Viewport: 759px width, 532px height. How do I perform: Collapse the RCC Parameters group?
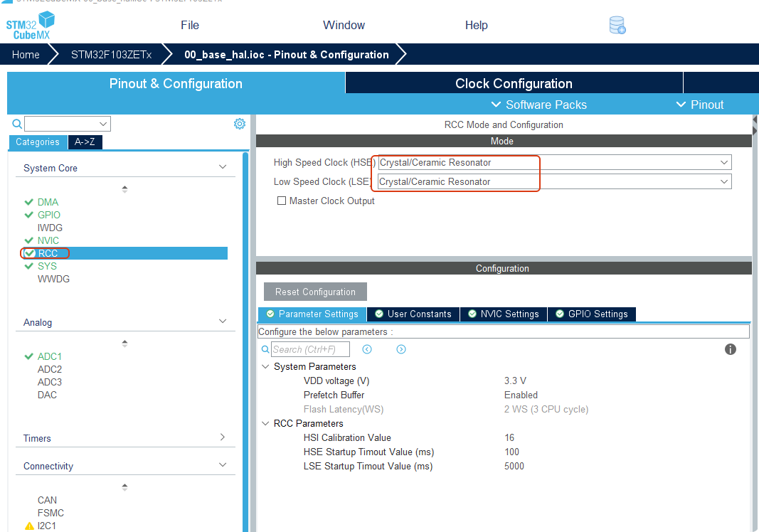[x=265, y=424]
